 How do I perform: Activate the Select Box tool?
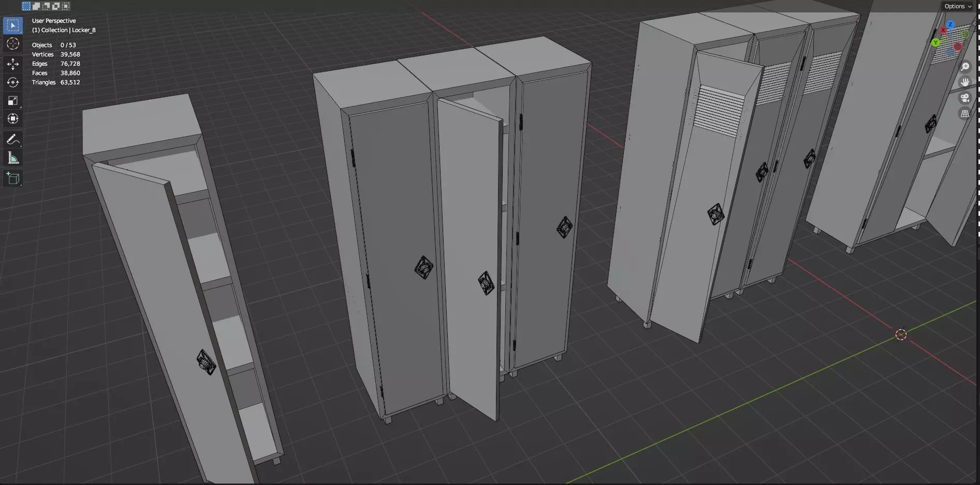13,25
